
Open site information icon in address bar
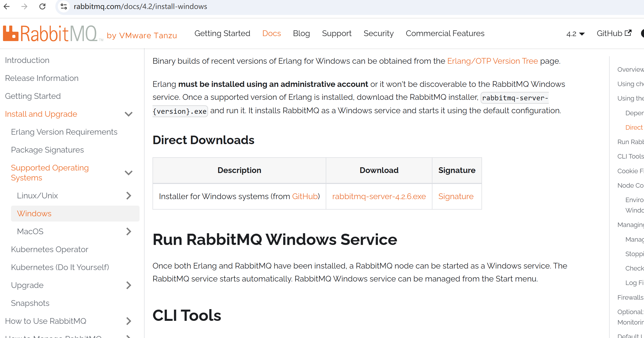(64, 6)
